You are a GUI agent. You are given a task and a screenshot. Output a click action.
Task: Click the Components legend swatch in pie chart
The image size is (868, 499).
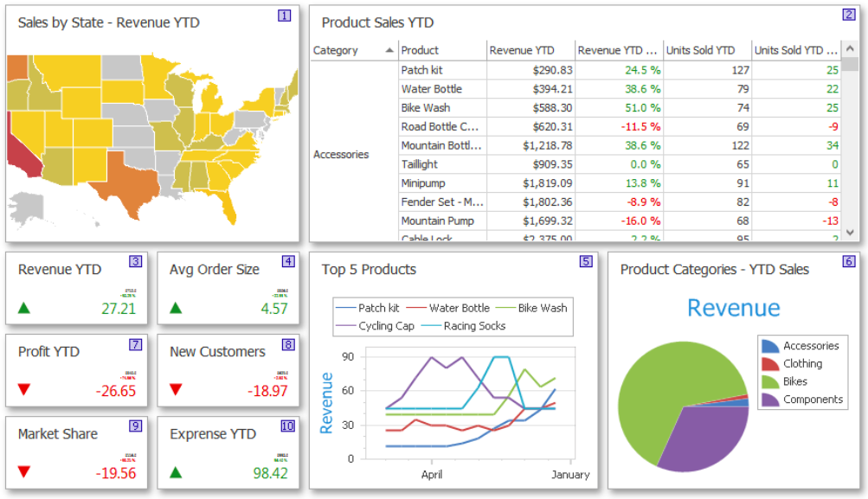pyautogui.click(x=770, y=400)
